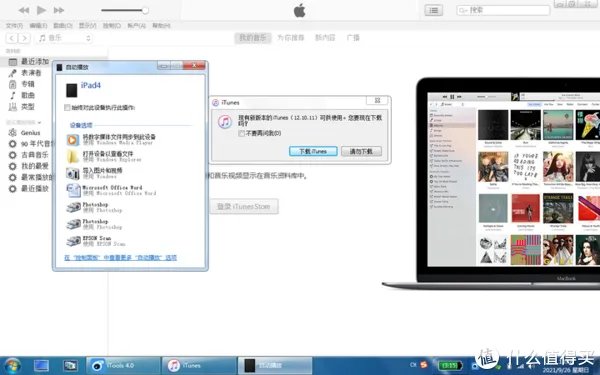This screenshot has height=375, width=600.
Task: Click the iPad4 device icon in AutoPlay
Action: tap(72, 90)
